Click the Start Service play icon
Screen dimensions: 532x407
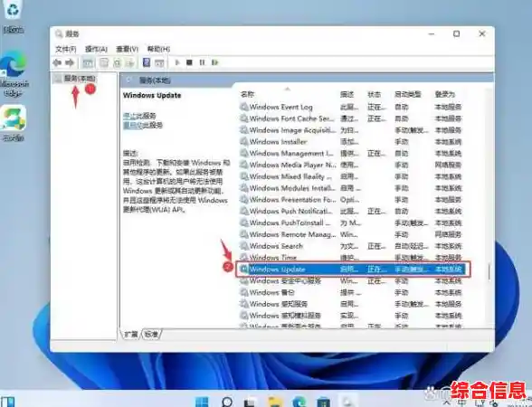click(x=177, y=62)
